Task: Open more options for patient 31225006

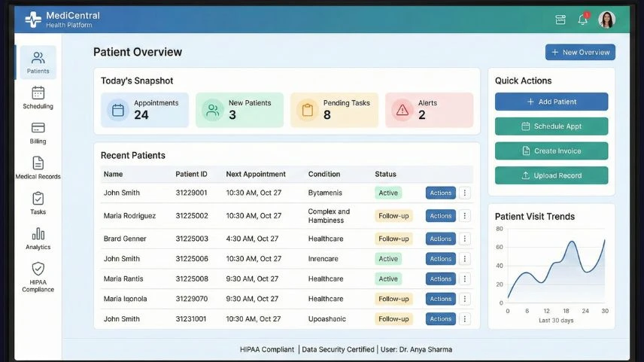Action: [x=464, y=259]
